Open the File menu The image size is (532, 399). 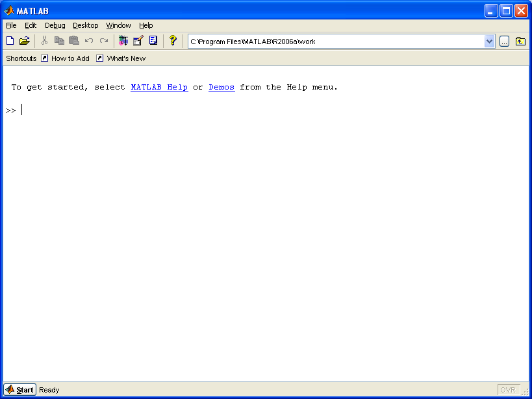[x=11, y=25]
